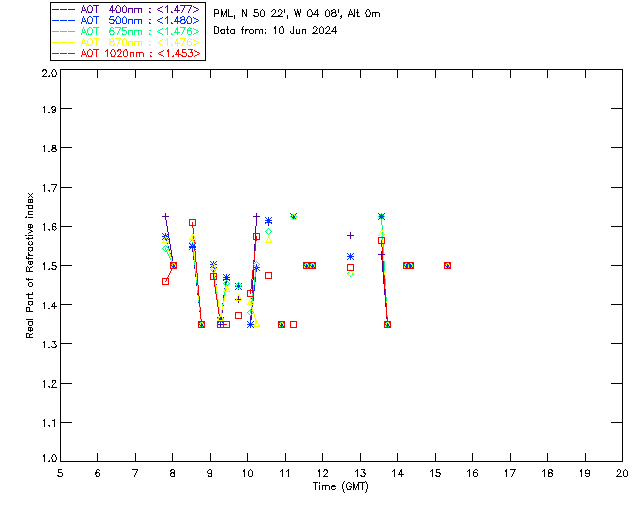Click the y-axis tick label 1.1
This screenshot has height=512, width=640.
(x=49, y=423)
